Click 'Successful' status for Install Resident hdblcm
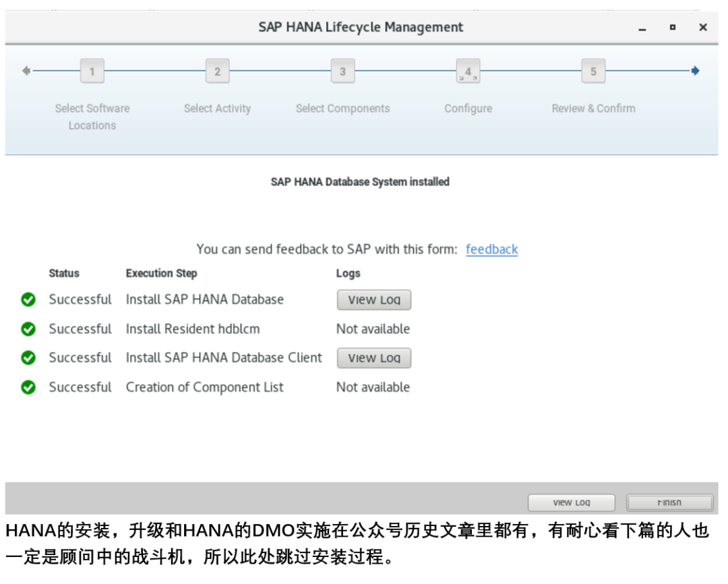Screen dimensions: 728x584 (80, 329)
